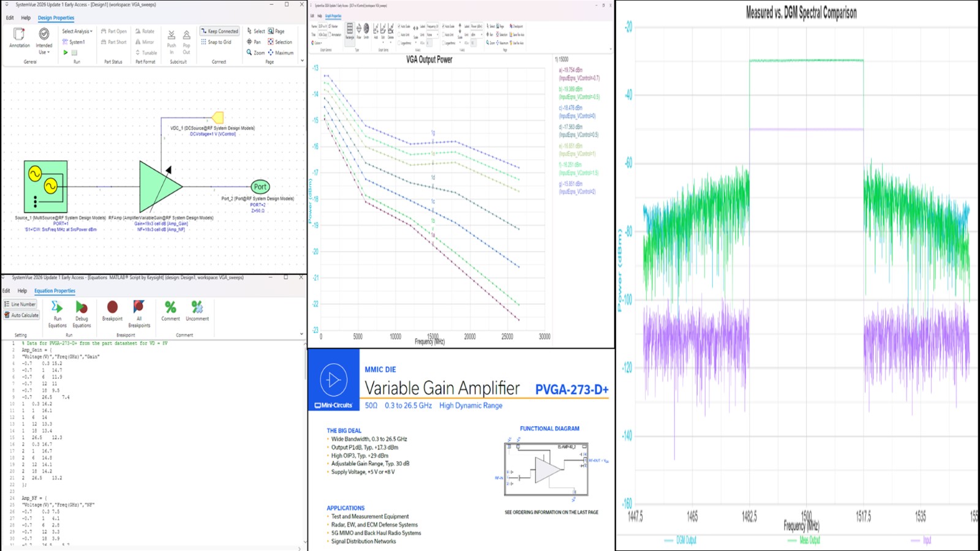The width and height of the screenshot is (980, 551).
Task: Open the graph Colors dropdown
Action: tap(317, 43)
